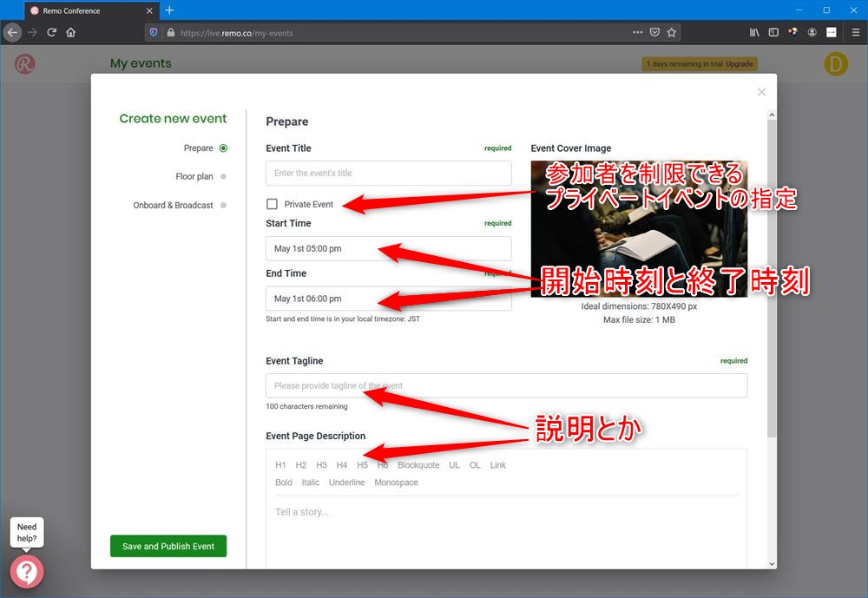Open the Need help question mark button

pos(27,571)
